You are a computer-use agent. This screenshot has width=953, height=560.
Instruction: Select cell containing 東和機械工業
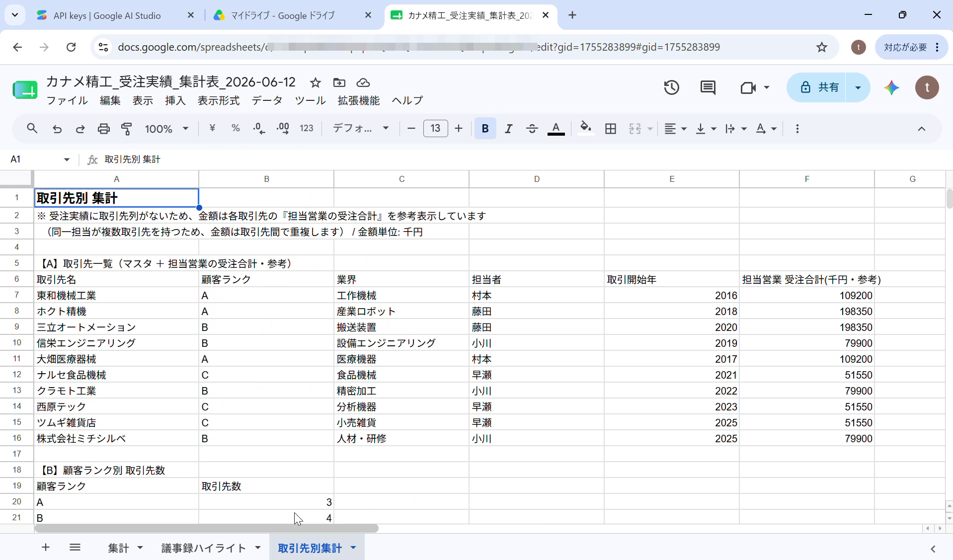[116, 295]
